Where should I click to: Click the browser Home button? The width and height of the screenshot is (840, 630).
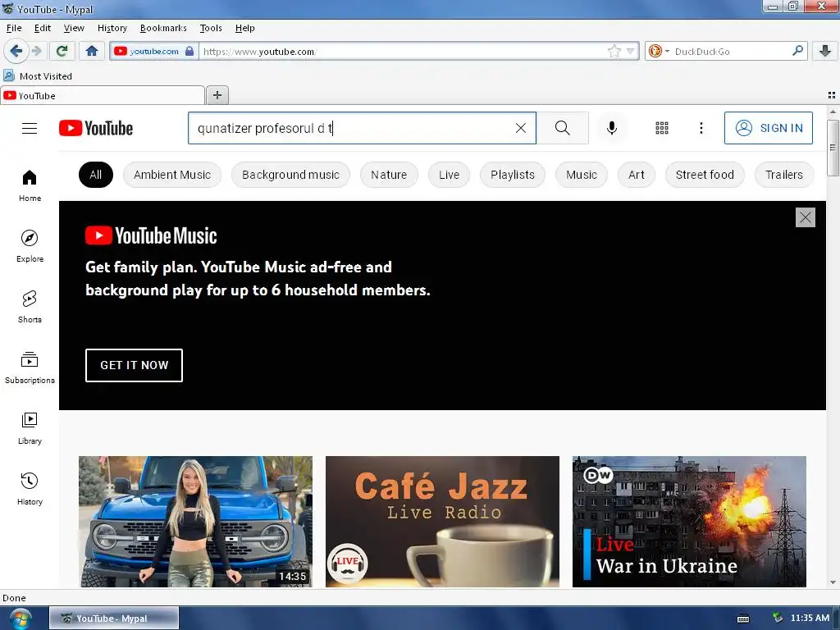[x=92, y=51]
